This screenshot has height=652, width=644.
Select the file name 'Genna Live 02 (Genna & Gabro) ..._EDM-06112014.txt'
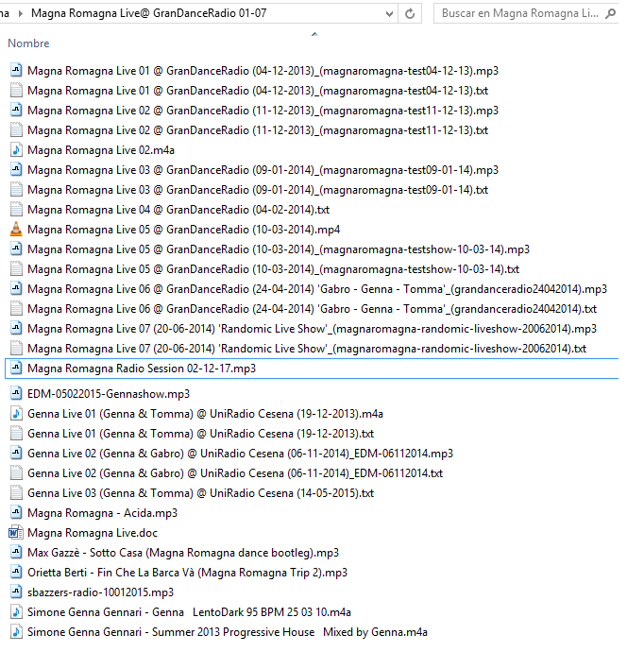coord(235,473)
